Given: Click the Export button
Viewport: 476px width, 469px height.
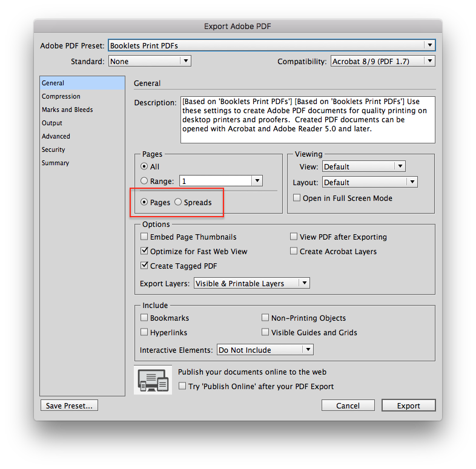Looking at the screenshot, I should 409,405.
